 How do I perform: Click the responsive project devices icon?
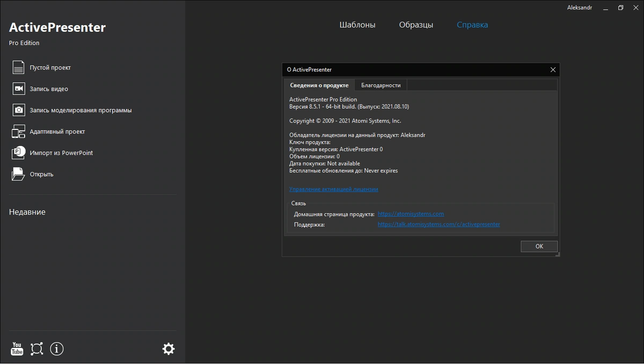click(x=19, y=132)
